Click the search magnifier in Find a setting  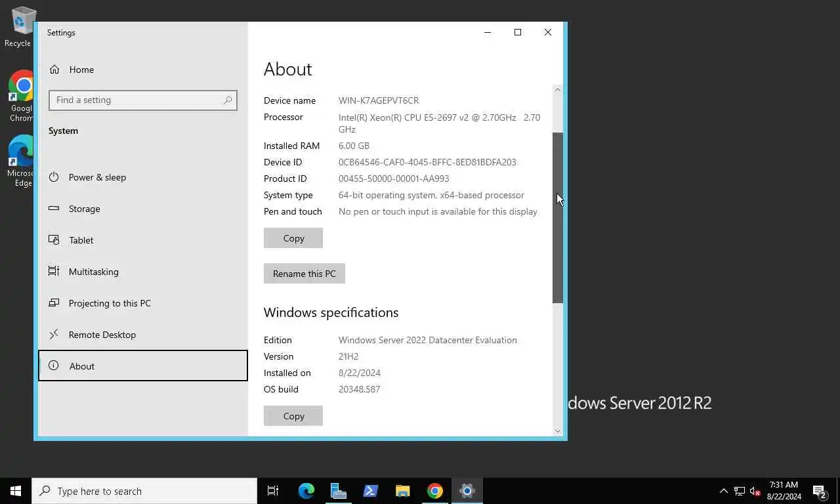[228, 100]
